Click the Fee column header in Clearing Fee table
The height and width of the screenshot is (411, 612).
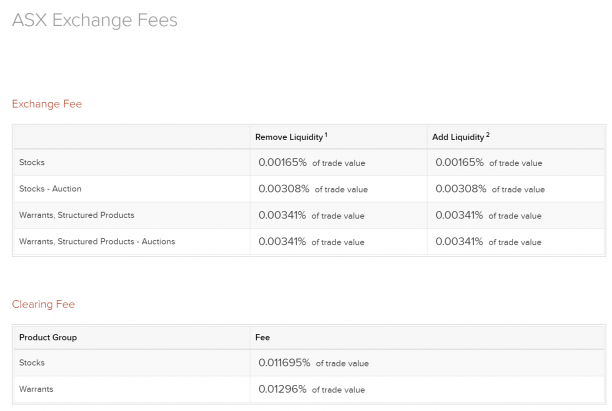tap(262, 337)
